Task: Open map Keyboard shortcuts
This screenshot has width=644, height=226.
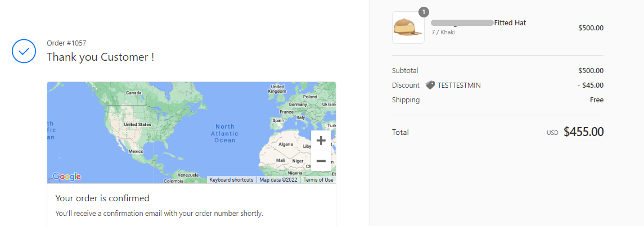Action: click(231, 180)
